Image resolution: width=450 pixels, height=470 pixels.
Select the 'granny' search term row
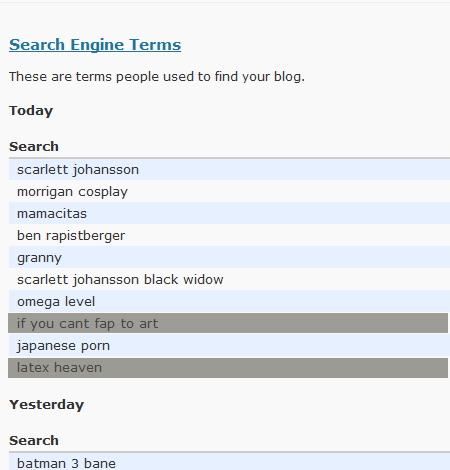click(x=229, y=257)
